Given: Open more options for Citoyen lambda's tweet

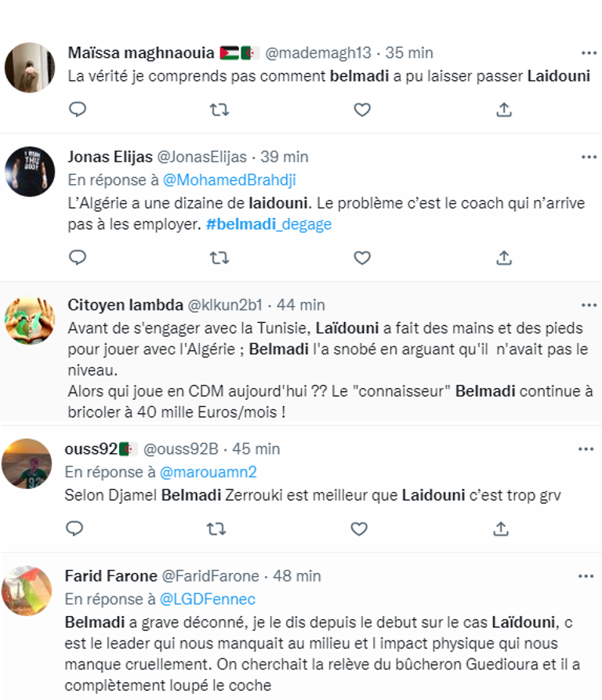Looking at the screenshot, I should click(x=588, y=304).
